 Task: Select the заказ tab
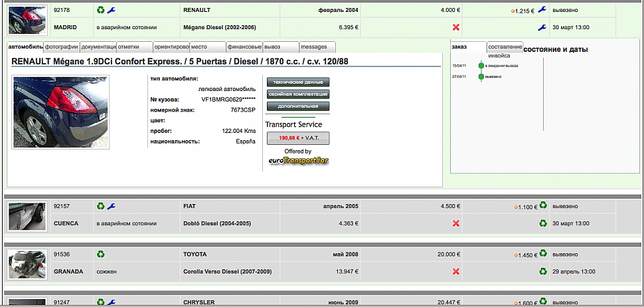coord(469,47)
